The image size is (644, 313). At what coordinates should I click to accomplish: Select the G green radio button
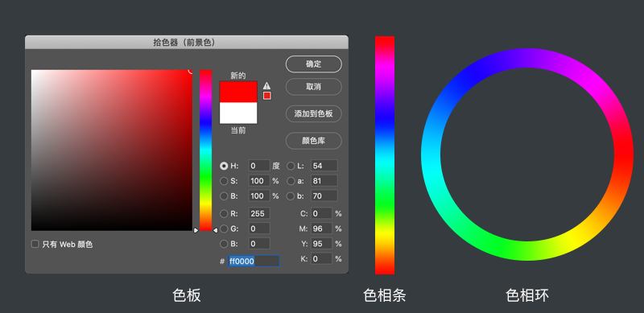pos(224,229)
